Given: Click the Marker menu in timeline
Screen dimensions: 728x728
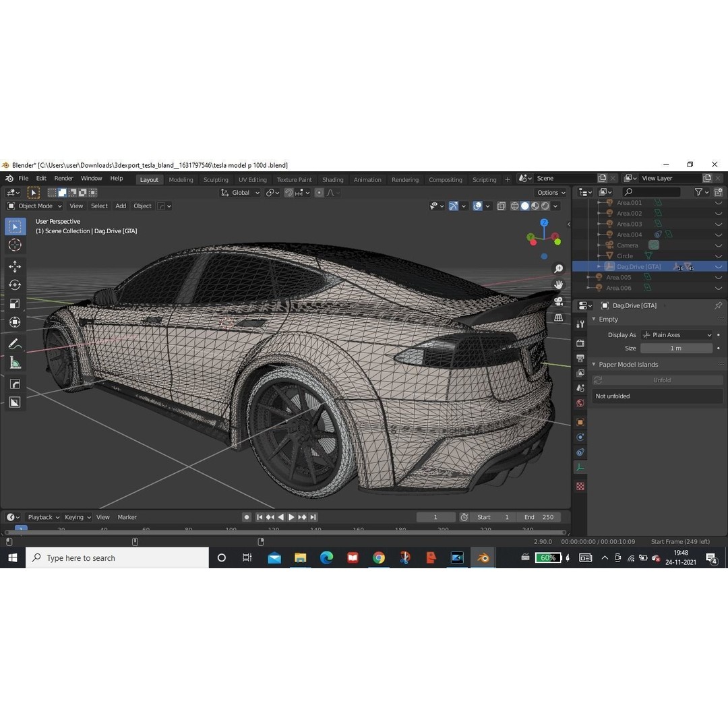Looking at the screenshot, I should click(127, 517).
